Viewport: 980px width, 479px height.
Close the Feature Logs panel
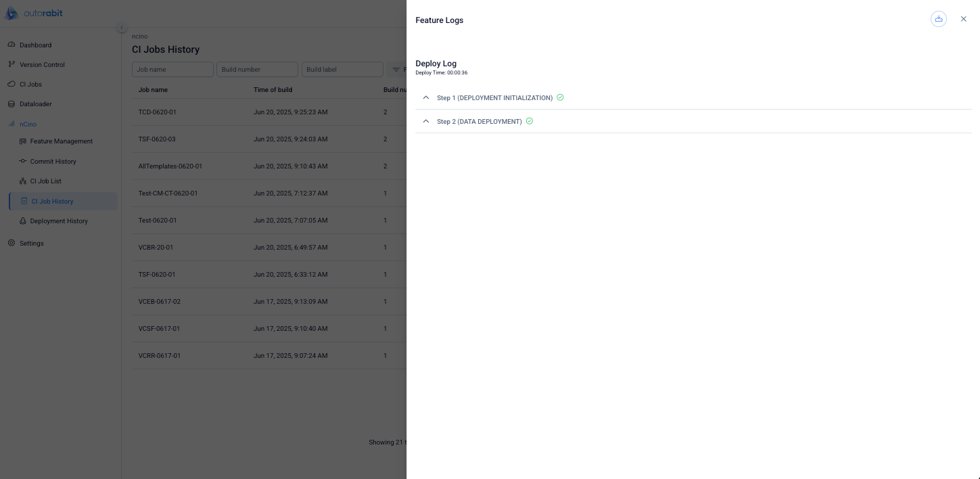coord(963,19)
